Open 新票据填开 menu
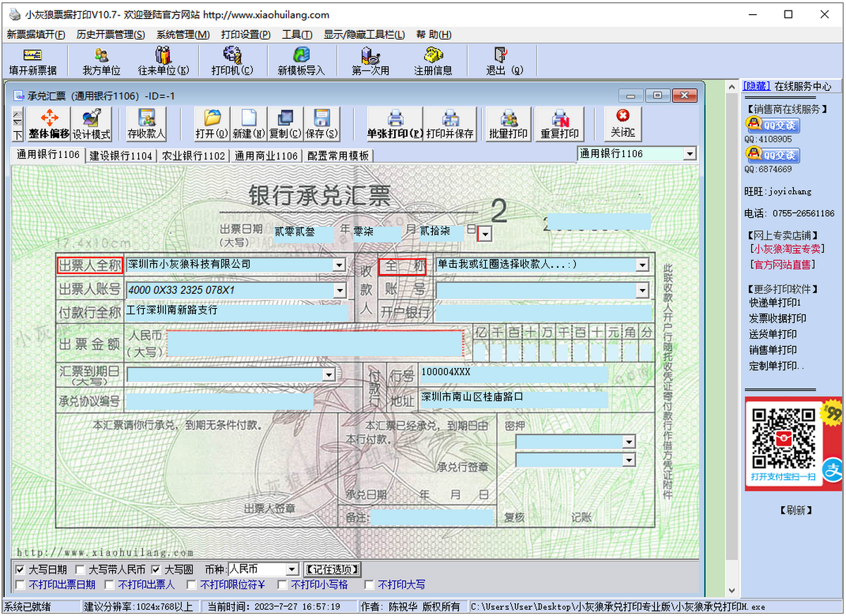 point(36,35)
